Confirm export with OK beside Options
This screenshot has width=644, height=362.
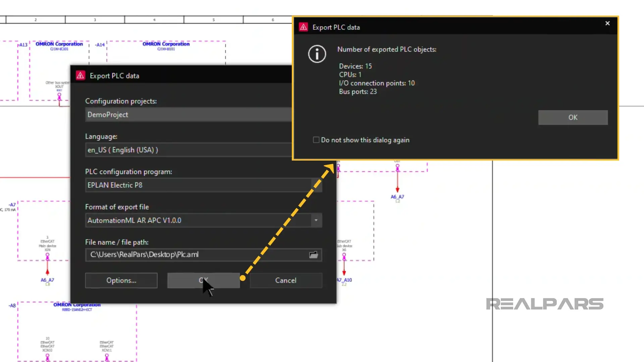point(204,281)
